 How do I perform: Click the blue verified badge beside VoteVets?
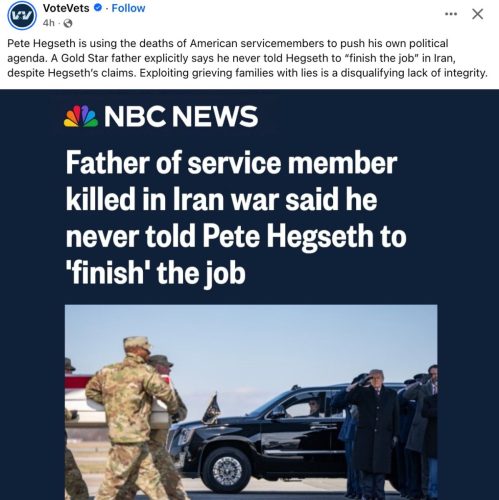[98, 8]
